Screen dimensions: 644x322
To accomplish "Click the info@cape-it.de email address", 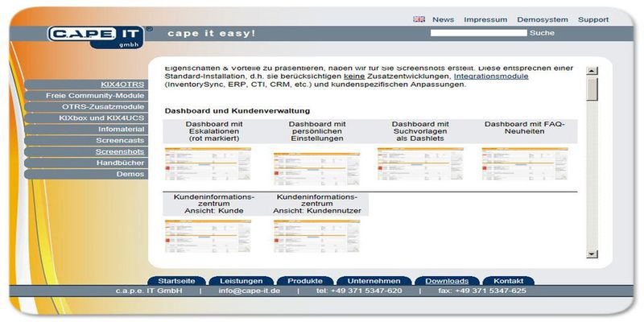I will point(250,291).
